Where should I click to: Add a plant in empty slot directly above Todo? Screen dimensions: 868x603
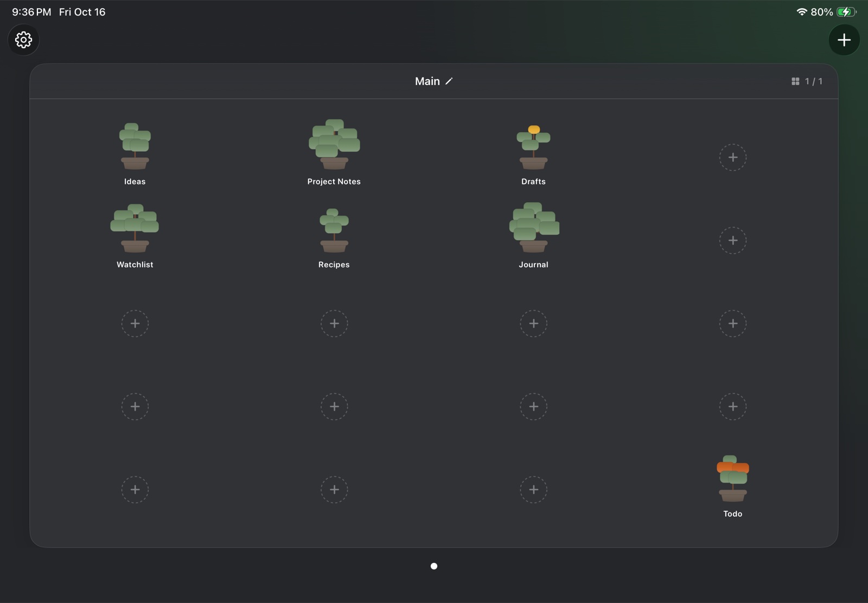point(733,407)
